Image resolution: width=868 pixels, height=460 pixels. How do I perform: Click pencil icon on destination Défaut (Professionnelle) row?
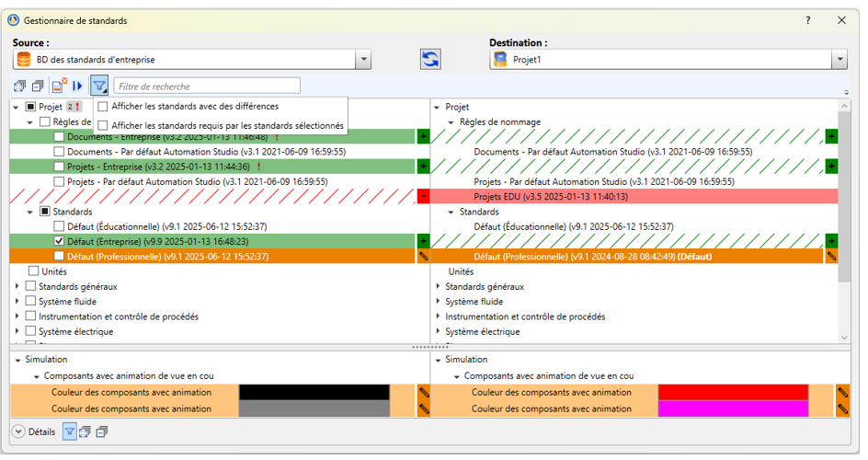831,256
